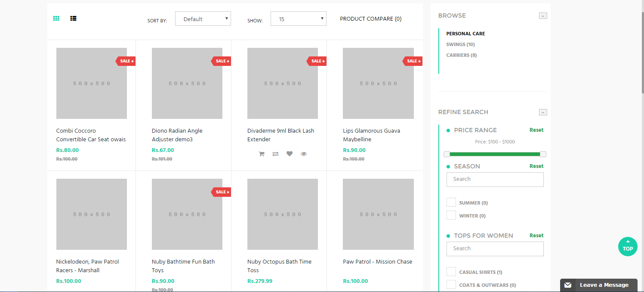Reset the Season filter
644x292 pixels.
(x=536, y=166)
